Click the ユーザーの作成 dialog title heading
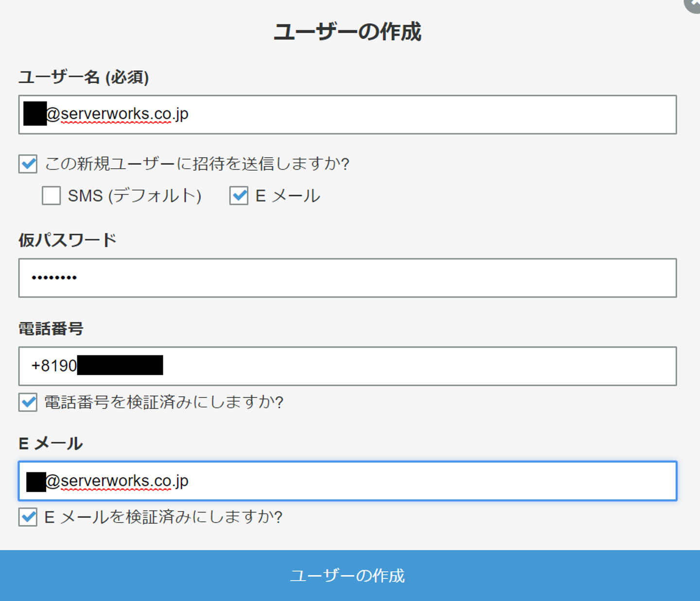700x601 pixels. coord(347,32)
